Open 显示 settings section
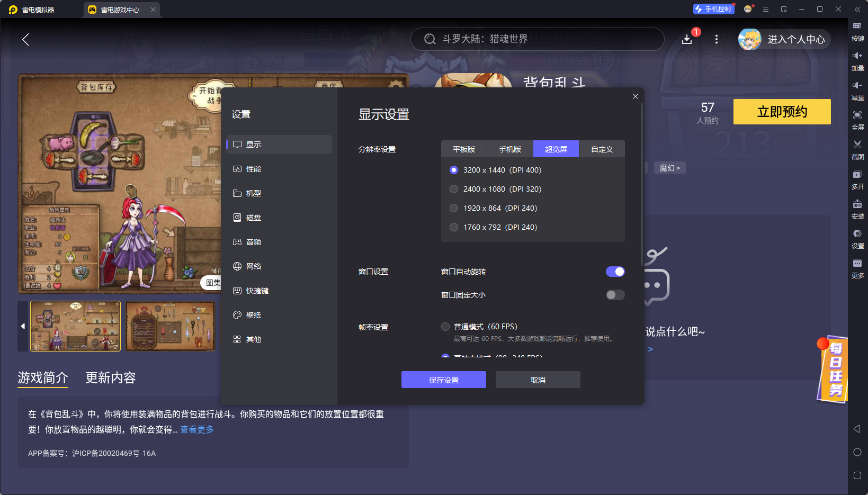This screenshot has height=495, width=868. (279, 145)
